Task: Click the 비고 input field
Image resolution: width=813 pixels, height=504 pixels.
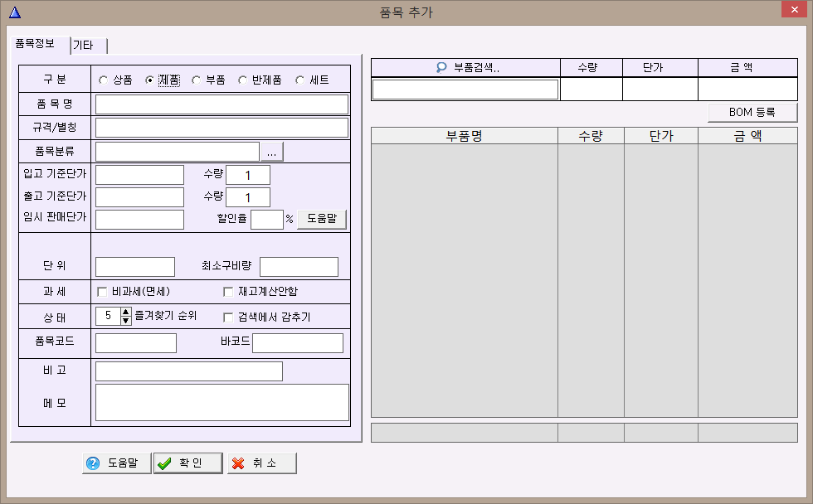Action: pos(189,371)
